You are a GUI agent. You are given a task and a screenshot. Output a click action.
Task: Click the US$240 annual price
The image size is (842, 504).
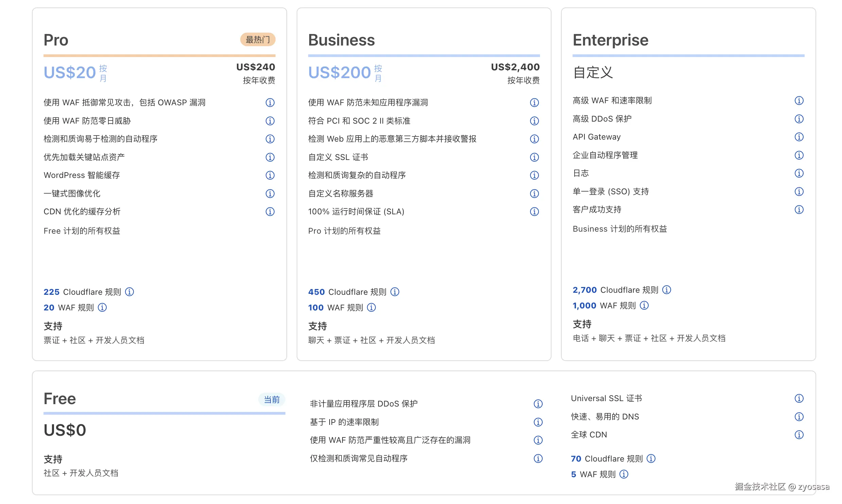click(256, 67)
